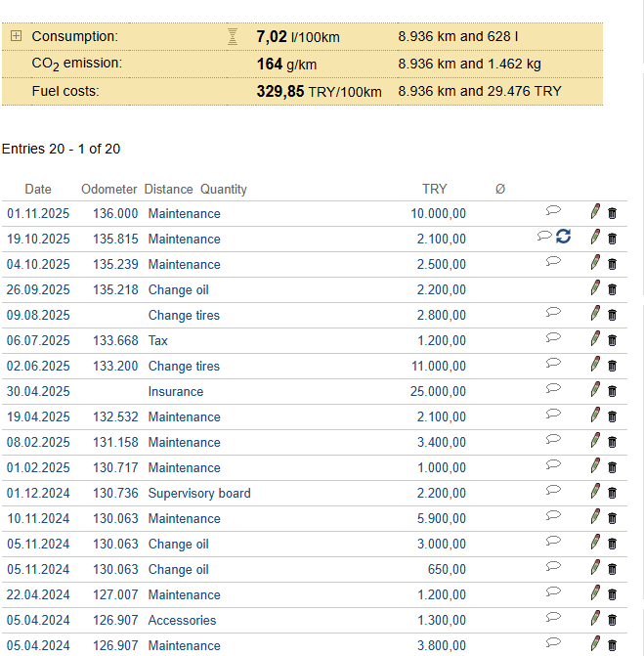Open comment bubble for 04.10.2025 Maintenance
This screenshot has width=644, height=656.
tap(553, 261)
